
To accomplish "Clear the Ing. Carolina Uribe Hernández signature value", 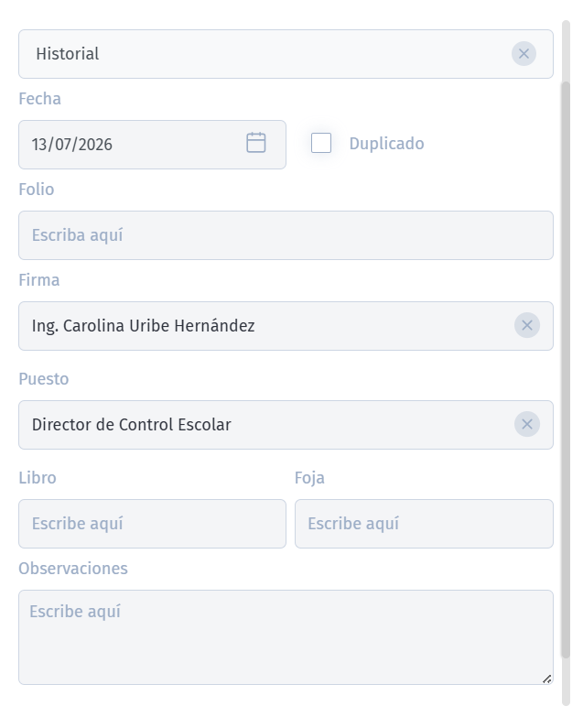I will tap(527, 325).
